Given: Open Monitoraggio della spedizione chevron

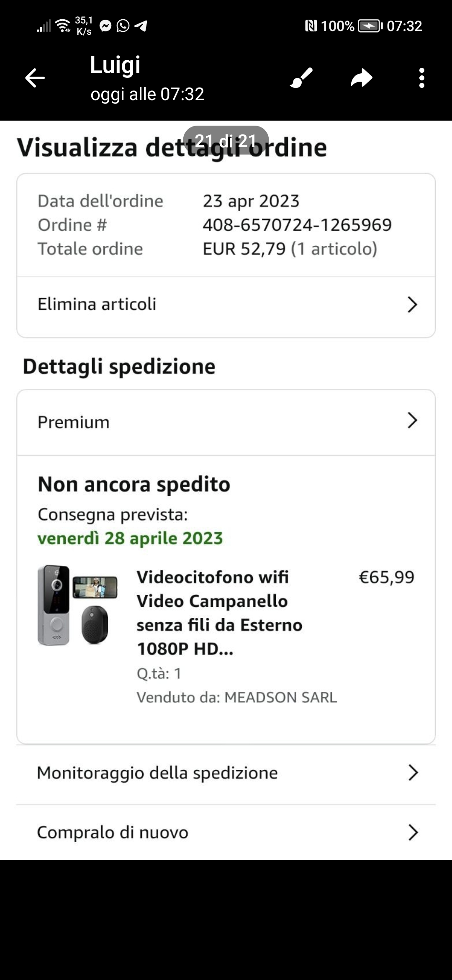Looking at the screenshot, I should 413,773.
